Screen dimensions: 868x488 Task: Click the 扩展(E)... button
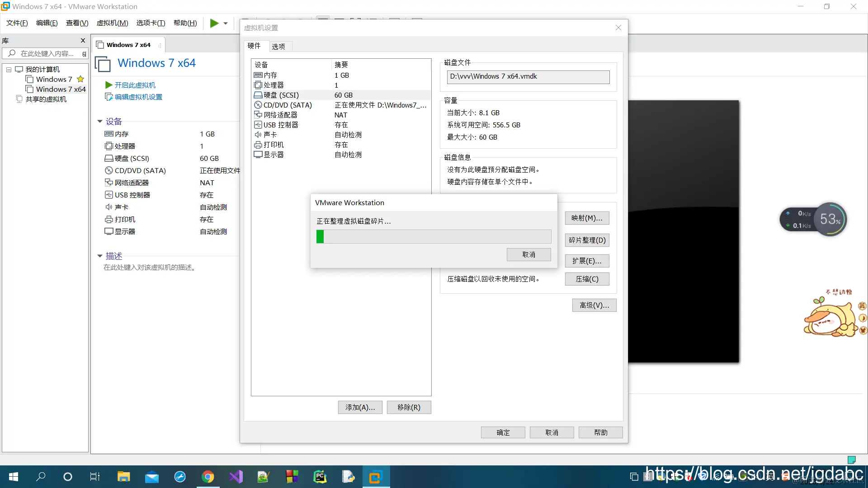[587, 261]
